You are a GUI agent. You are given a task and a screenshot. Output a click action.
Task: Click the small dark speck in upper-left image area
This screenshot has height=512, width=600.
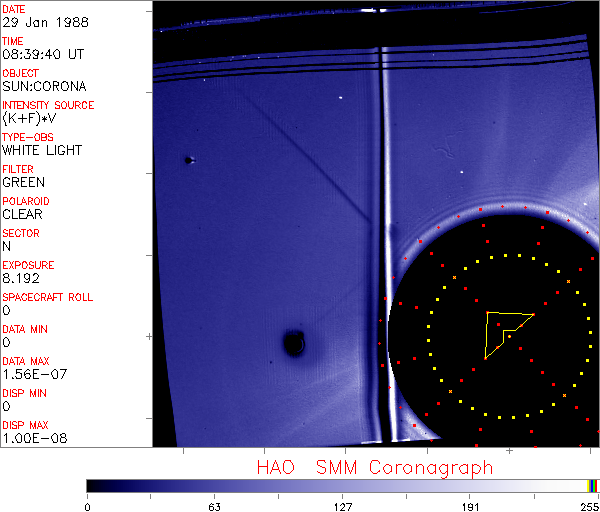(x=188, y=160)
